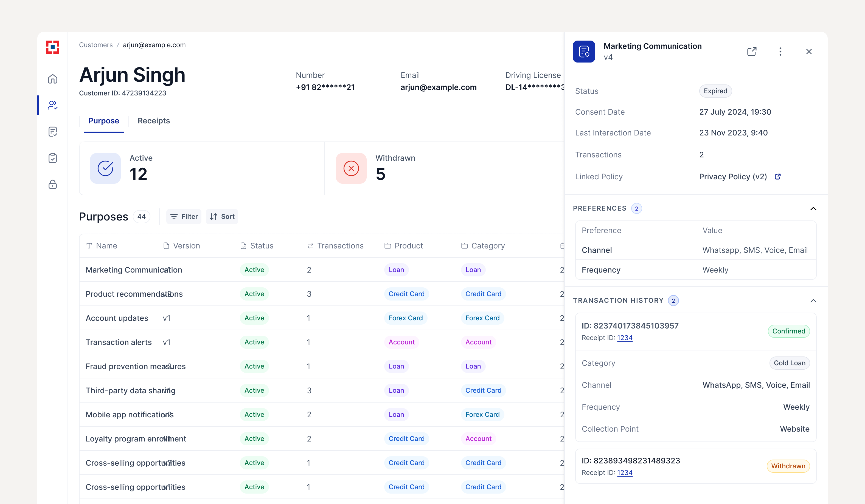Image resolution: width=865 pixels, height=504 pixels.
Task: Click the Transactions column header
Action: pyautogui.click(x=335, y=246)
